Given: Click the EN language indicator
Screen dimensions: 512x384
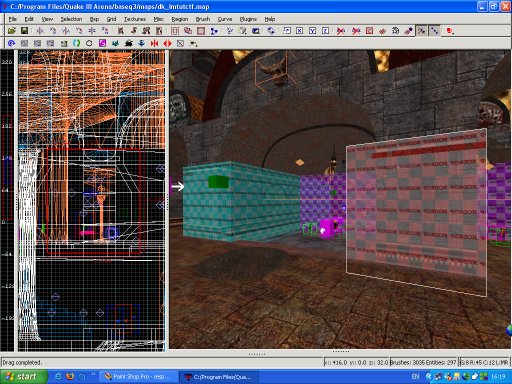Looking at the screenshot, I should coord(415,377).
